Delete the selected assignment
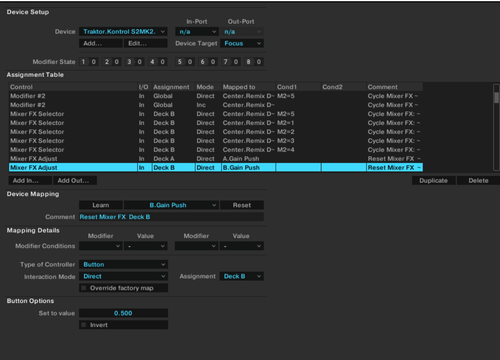This screenshot has width=500, height=360. [478, 180]
